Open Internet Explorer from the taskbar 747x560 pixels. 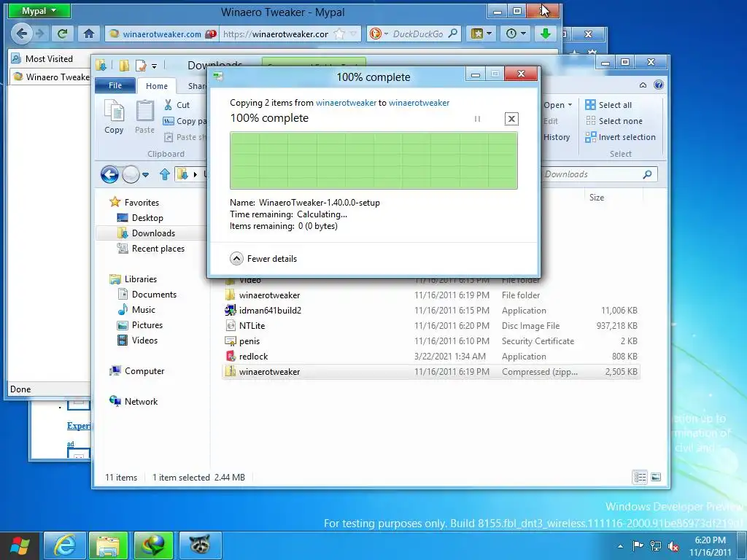pos(65,545)
